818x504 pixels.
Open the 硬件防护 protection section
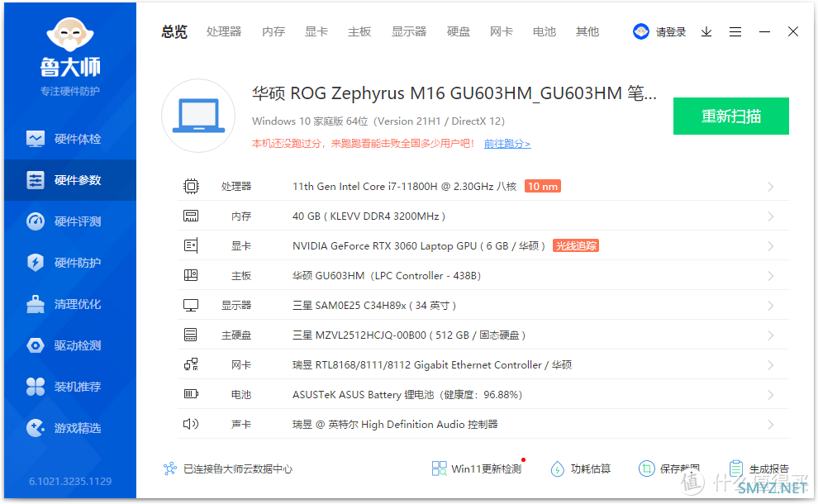click(70, 263)
